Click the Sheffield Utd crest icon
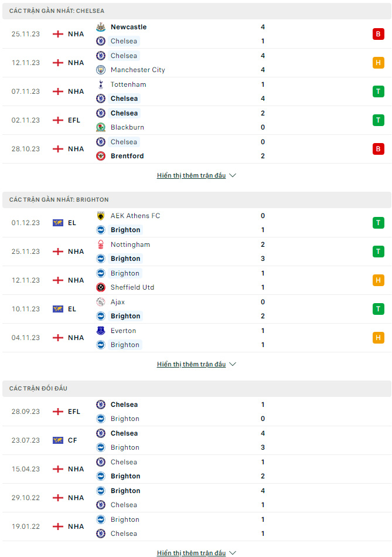Image resolution: width=392 pixels, height=557 pixels. click(101, 287)
